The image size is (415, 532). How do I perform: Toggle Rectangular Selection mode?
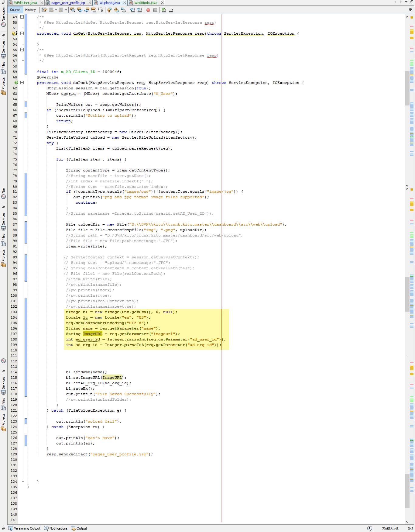[x=101, y=10]
